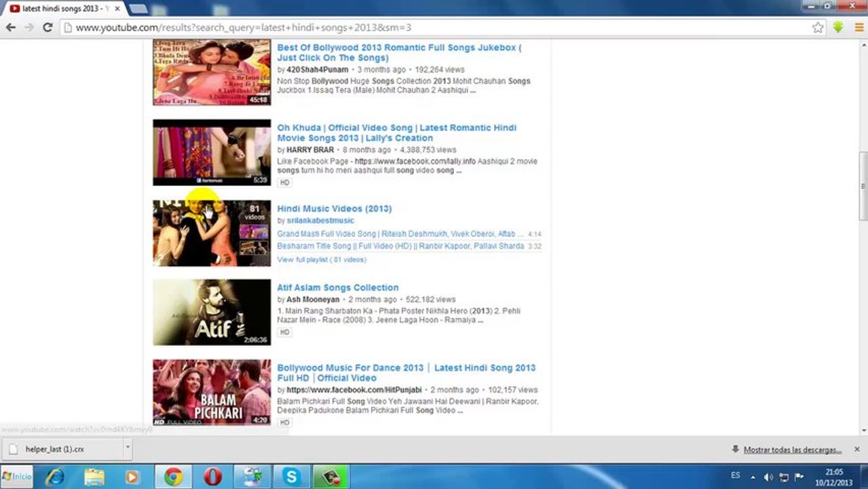This screenshot has width=868, height=489.
Task: Open the facebook.com/HitPunjabi uploader link
Action: coord(354,390)
